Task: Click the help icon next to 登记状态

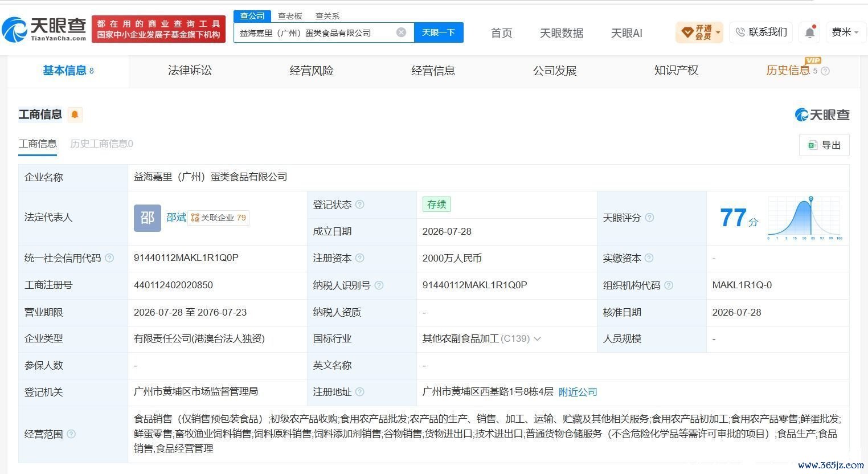Action: coord(360,205)
